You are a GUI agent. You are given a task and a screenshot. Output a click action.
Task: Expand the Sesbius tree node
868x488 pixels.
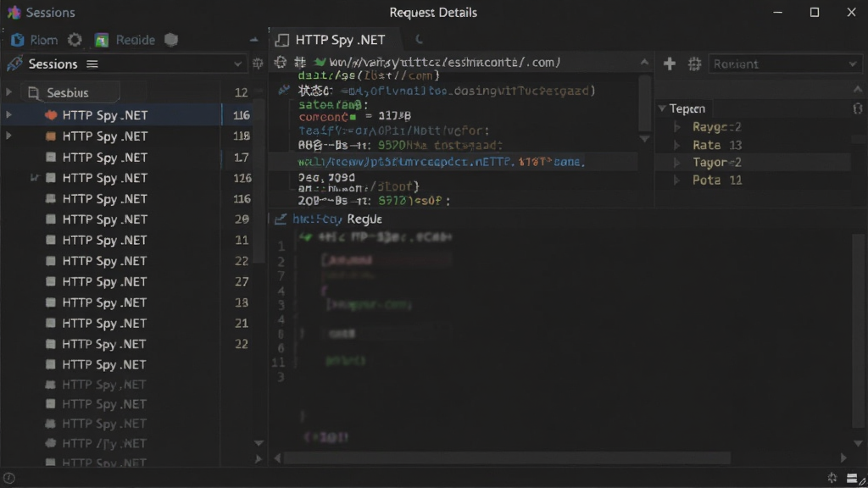tap(8, 92)
